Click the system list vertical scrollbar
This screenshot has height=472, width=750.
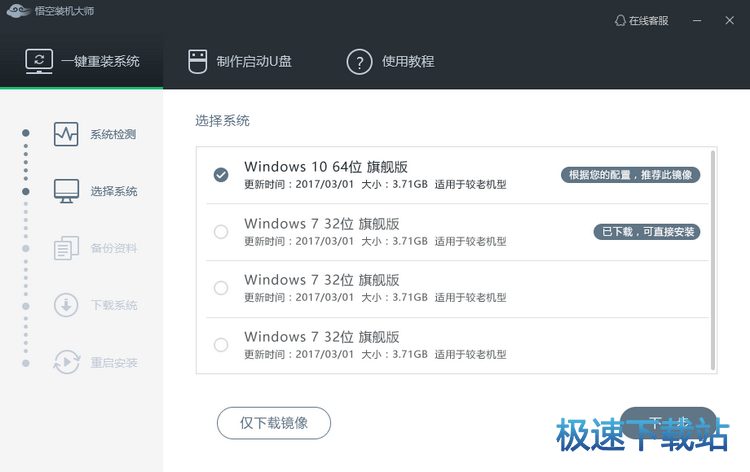coord(712,260)
